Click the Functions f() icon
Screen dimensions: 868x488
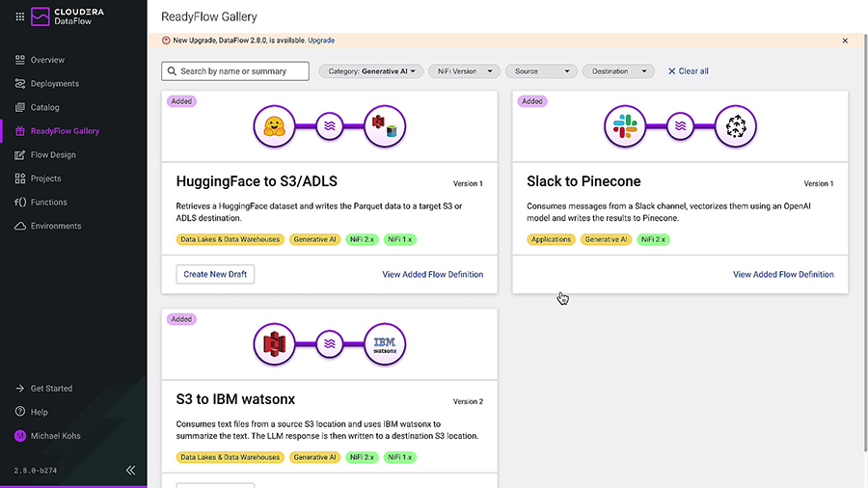point(20,203)
